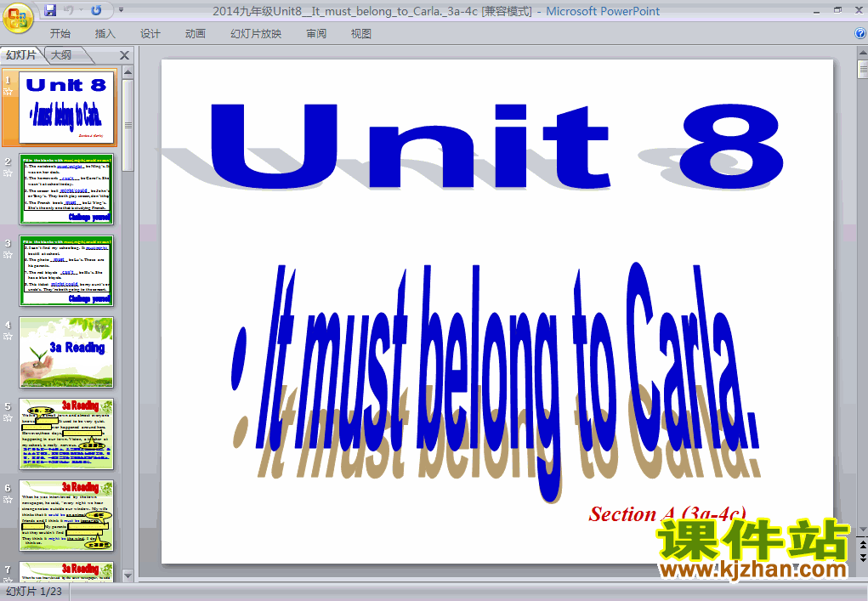Select slide 4 thumbnail 3a Reading
The image size is (868, 601).
65,352
